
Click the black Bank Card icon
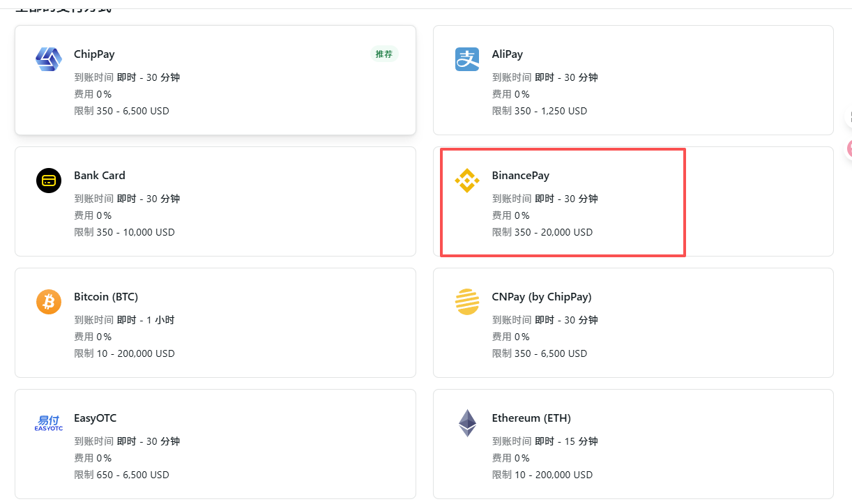coord(49,181)
